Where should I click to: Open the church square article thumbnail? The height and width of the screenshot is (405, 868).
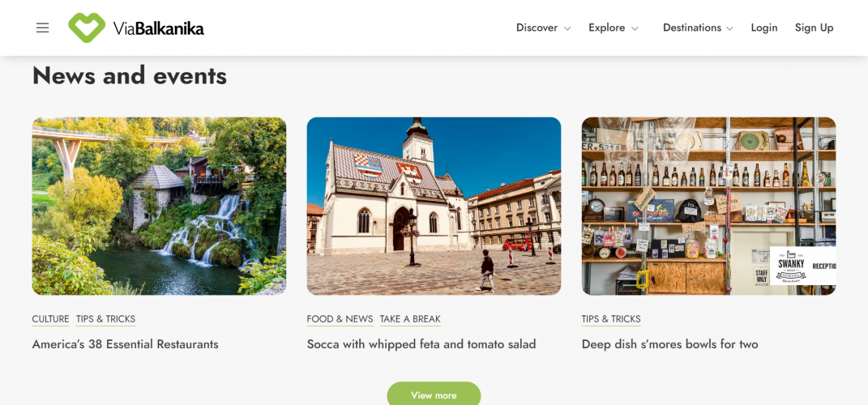pos(434,206)
